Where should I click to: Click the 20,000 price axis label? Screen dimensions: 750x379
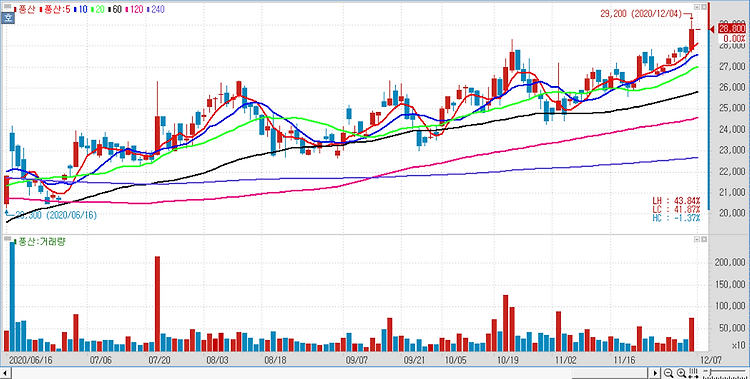click(x=732, y=213)
